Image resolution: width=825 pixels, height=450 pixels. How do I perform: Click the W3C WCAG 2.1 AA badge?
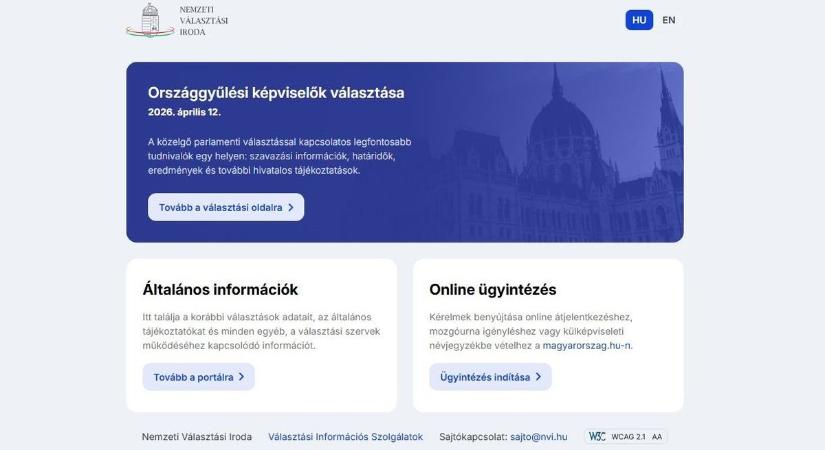626,436
